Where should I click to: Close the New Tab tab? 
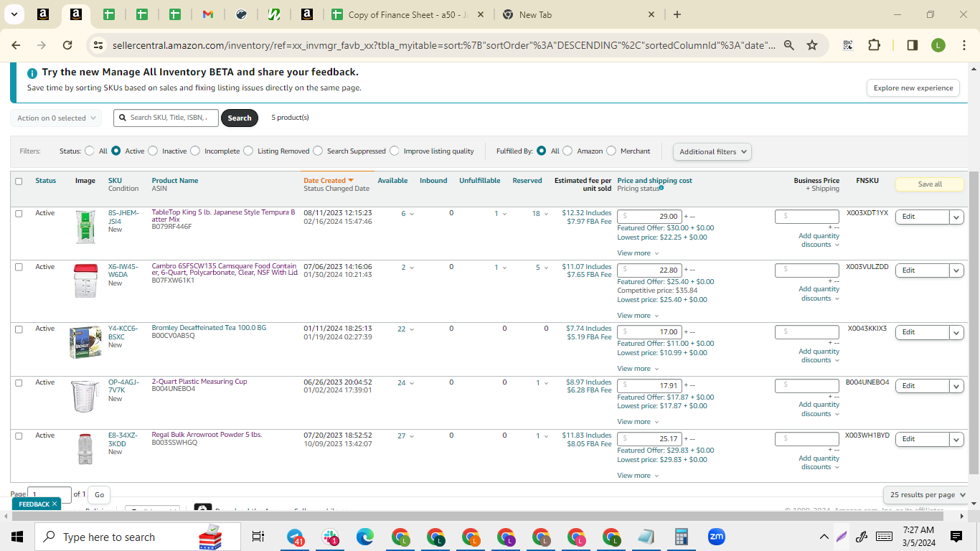[x=651, y=14]
